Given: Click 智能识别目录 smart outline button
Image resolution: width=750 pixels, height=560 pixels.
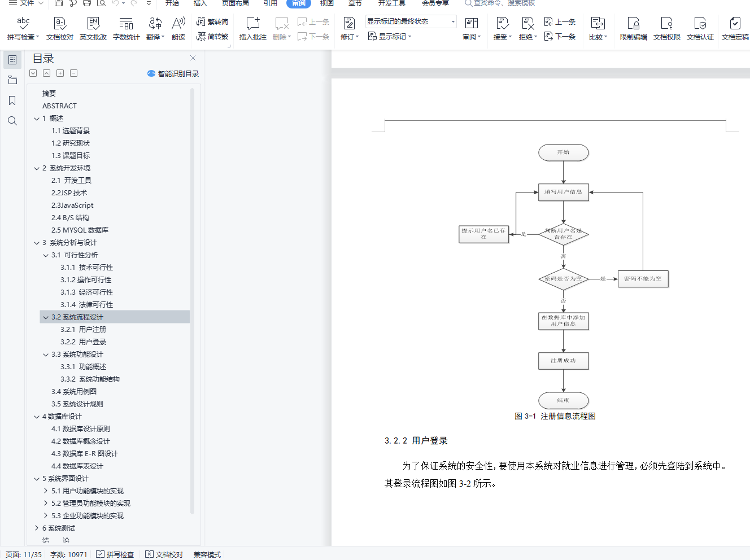Looking at the screenshot, I should click(x=173, y=73).
